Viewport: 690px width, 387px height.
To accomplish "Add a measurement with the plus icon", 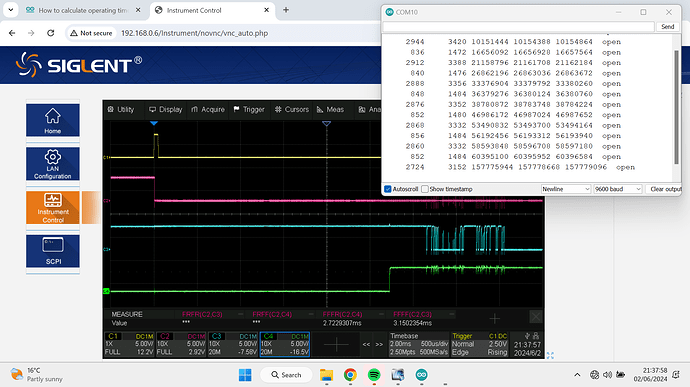I will click(x=495, y=318).
